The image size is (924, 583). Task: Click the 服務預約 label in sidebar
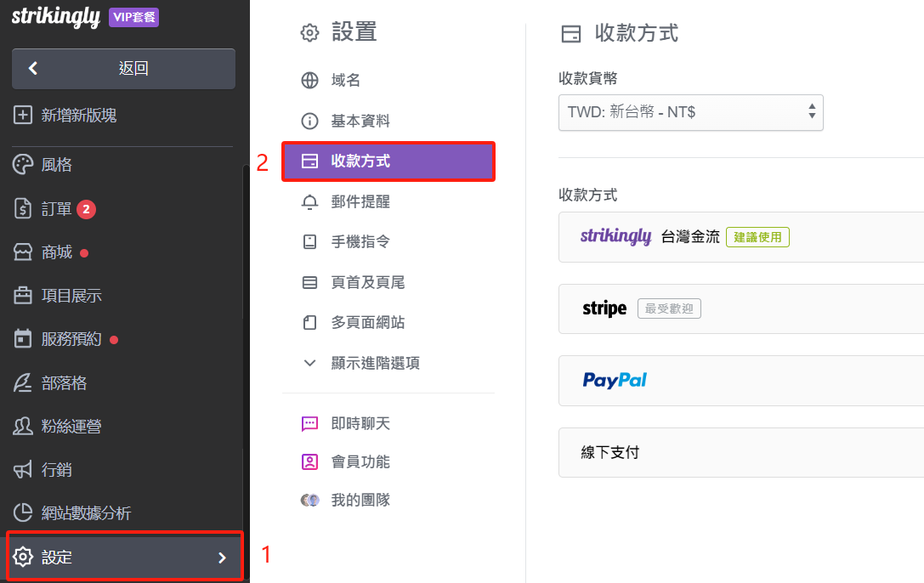[x=71, y=338]
